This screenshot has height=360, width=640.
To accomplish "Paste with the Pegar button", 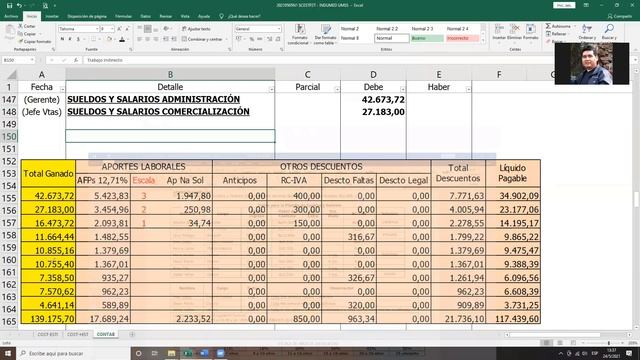I will tap(9, 32).
